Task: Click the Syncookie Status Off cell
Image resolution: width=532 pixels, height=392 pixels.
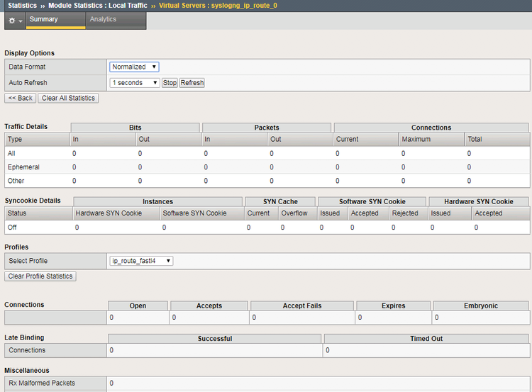Action: 12,228
